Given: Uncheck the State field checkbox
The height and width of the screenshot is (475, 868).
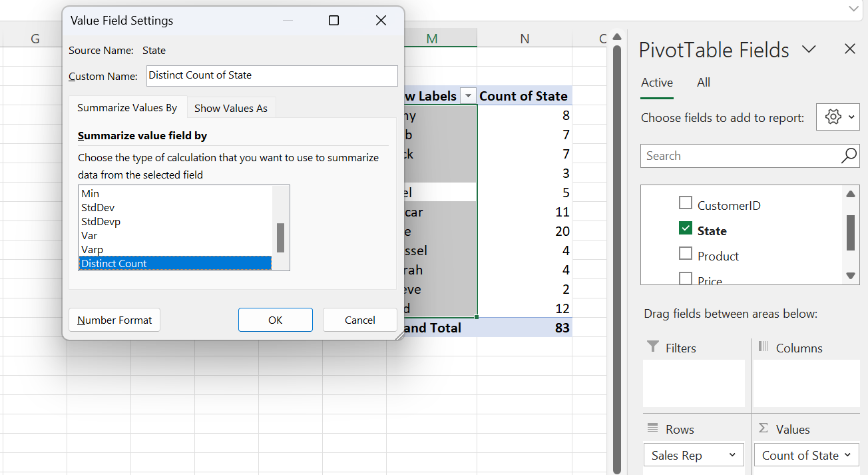Looking at the screenshot, I should point(685,227).
